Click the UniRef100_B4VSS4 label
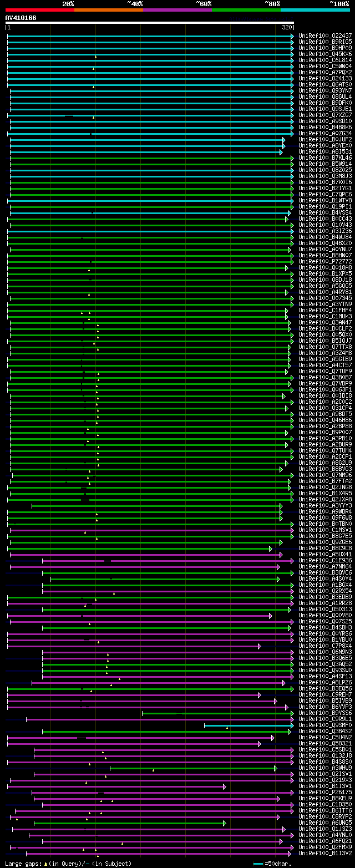Viewport: 355px width, 868px height. click(x=325, y=212)
